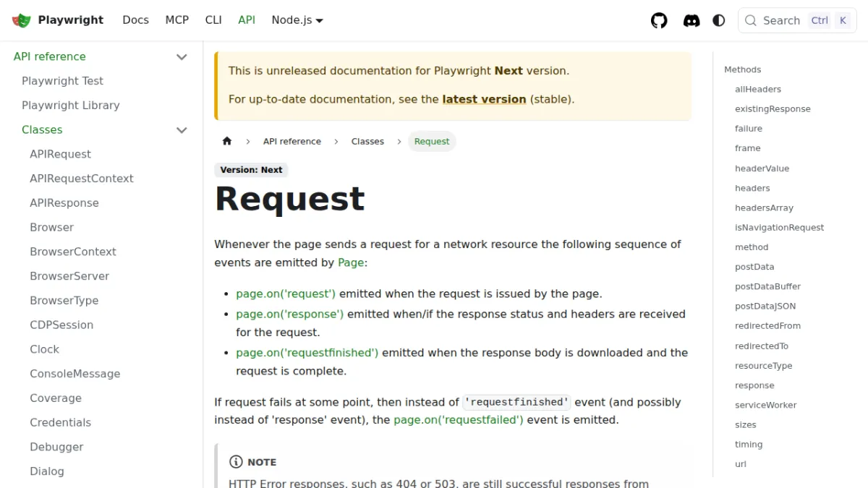The width and height of the screenshot is (868, 488).
Task: Click the Request breadcrumb pill
Action: coord(432,141)
